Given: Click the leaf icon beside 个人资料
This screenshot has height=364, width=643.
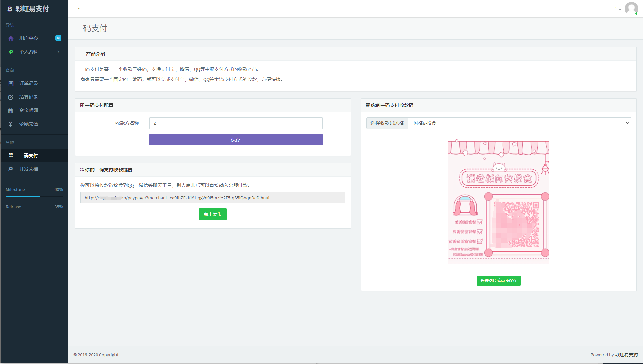Looking at the screenshot, I should click(11, 52).
